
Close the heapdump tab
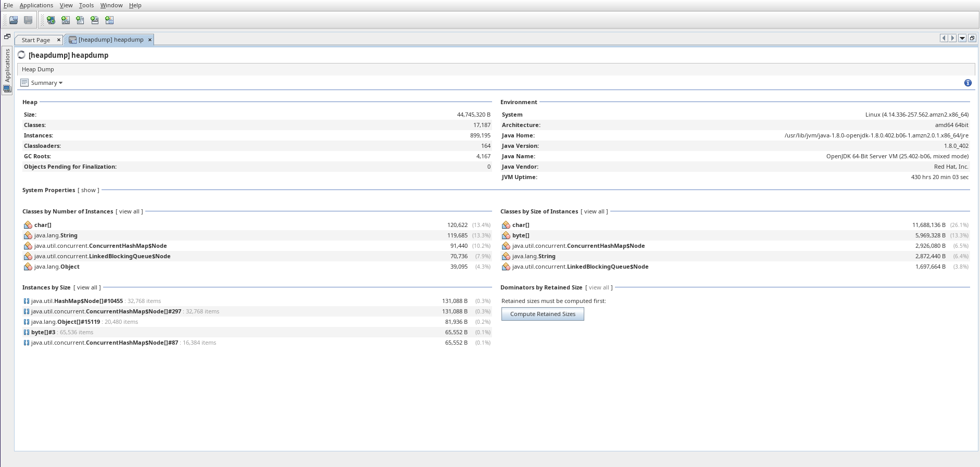point(150,40)
